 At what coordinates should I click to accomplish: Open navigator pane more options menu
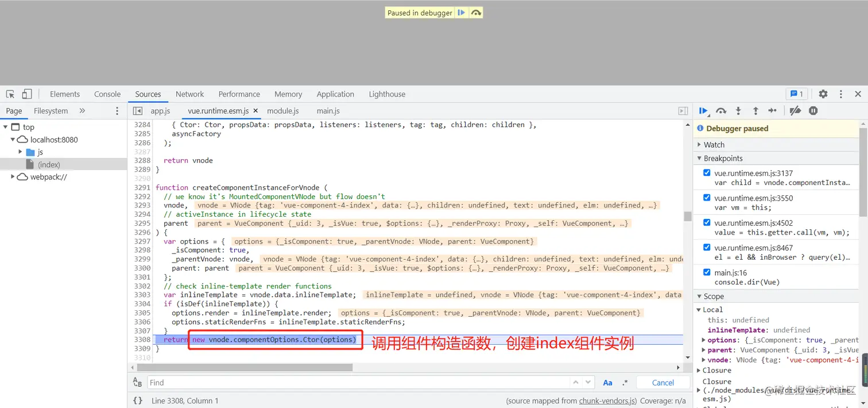coord(118,111)
